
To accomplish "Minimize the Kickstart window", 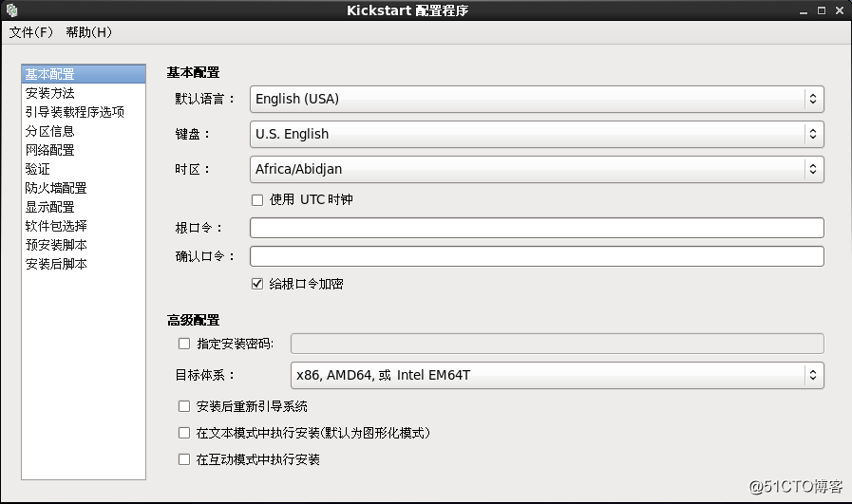I will pos(804,11).
